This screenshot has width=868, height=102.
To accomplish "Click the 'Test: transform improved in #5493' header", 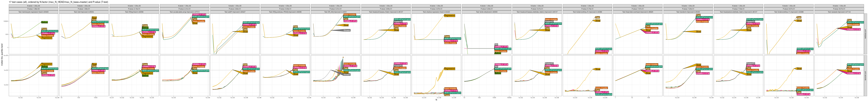I will click(688, 12).
